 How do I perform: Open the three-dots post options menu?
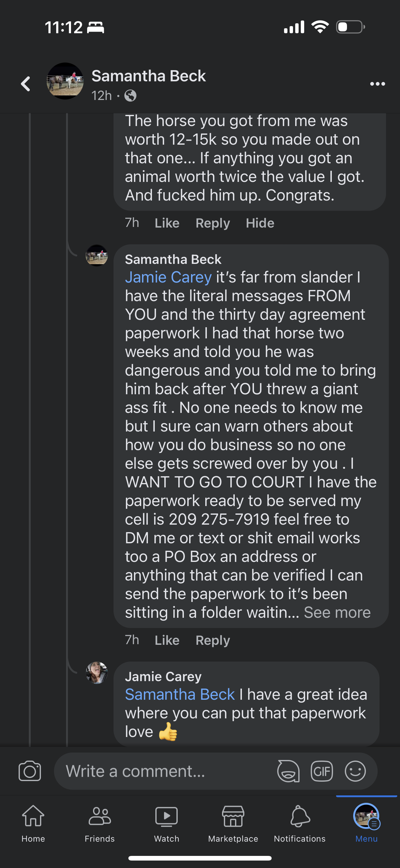[x=377, y=84]
